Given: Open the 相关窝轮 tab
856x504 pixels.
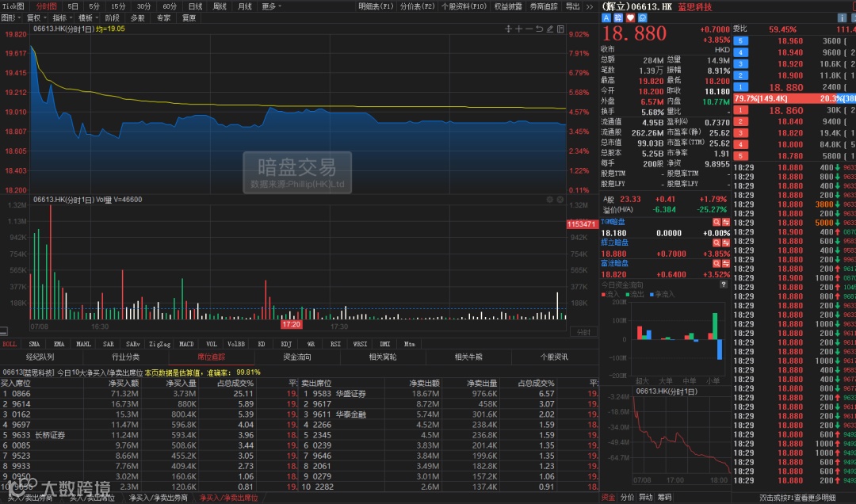Looking at the screenshot, I should (384, 357).
